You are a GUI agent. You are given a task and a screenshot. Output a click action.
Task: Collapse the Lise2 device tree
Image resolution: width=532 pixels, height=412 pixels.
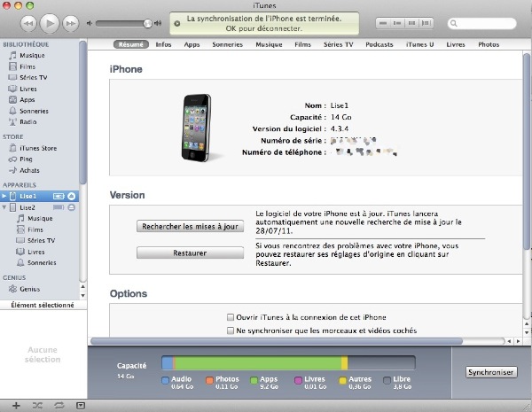click(4, 206)
